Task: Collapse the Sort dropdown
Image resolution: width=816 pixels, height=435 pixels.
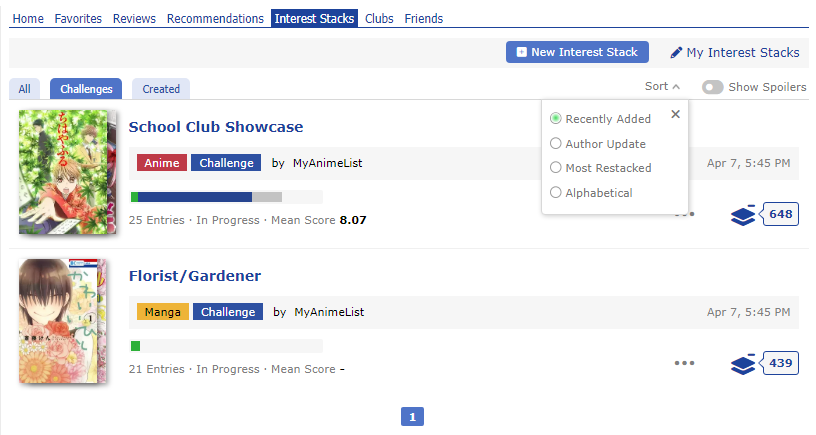Action: pyautogui.click(x=662, y=87)
